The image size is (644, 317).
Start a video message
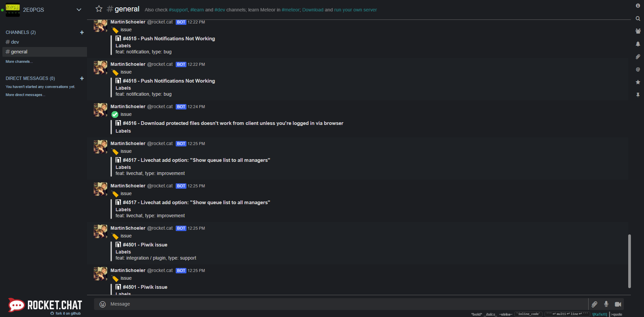point(618,304)
